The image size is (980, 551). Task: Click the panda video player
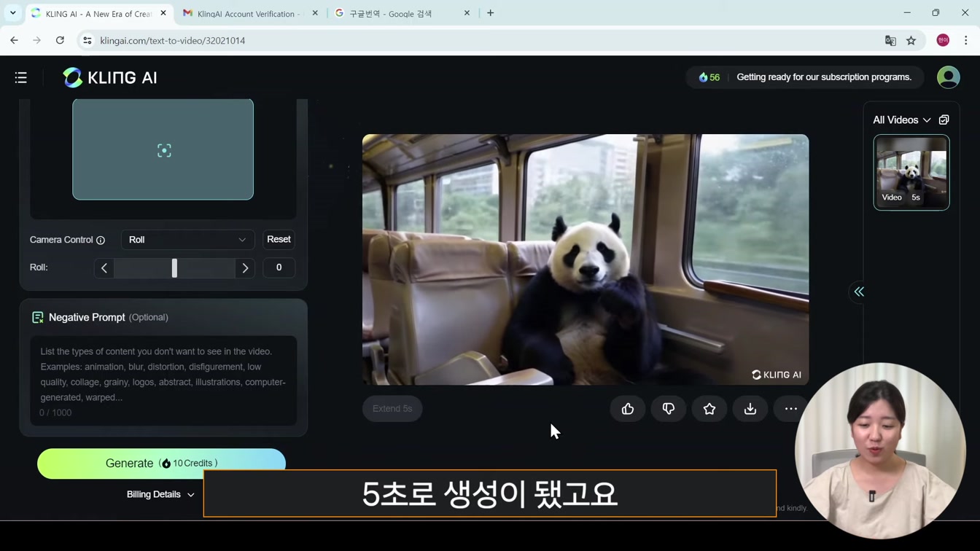coord(586,259)
